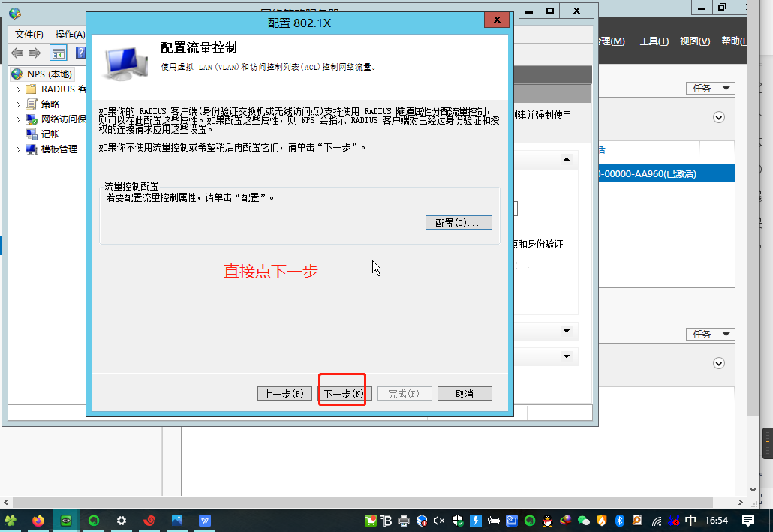
Task: Click the blue help question-mark toolbar icon
Action: click(80, 53)
